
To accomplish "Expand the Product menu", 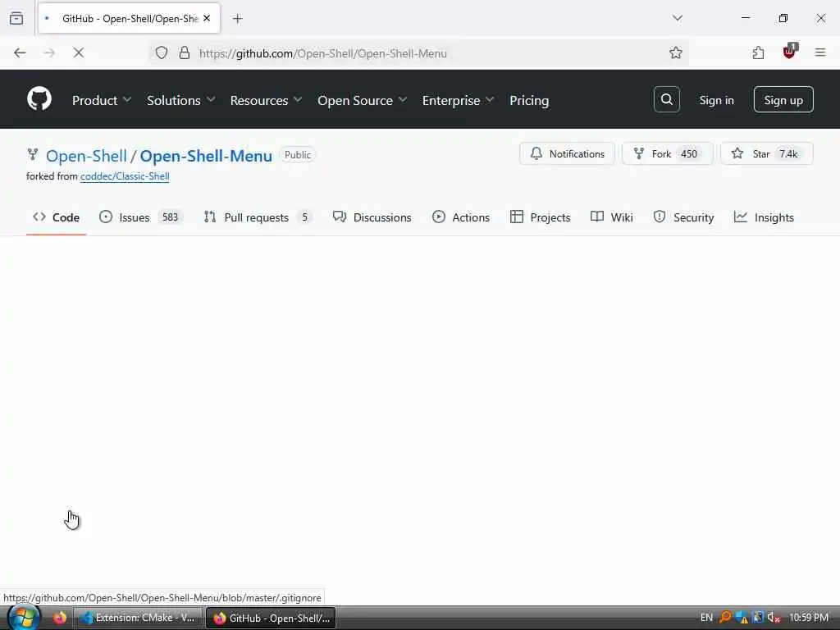I will coord(101,100).
